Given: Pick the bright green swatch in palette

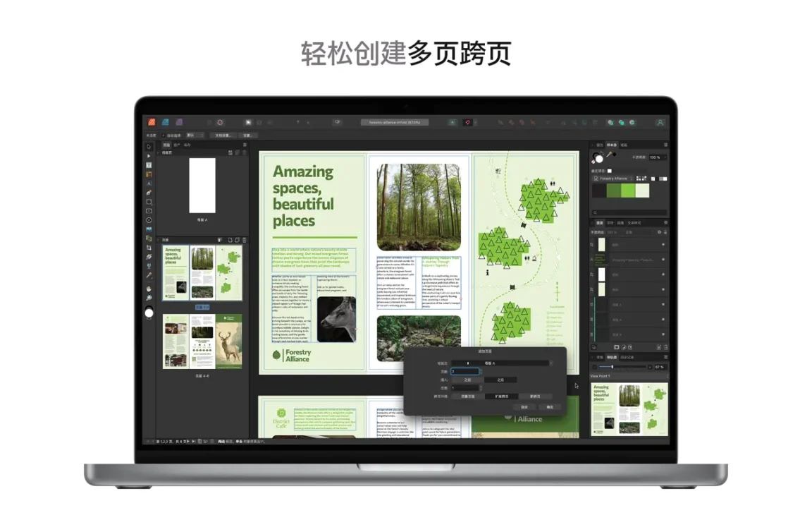Looking at the screenshot, I should tap(628, 191).
